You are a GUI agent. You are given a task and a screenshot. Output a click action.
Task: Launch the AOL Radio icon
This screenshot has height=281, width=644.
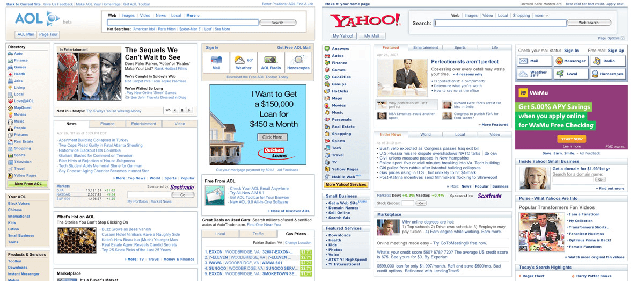tap(271, 60)
